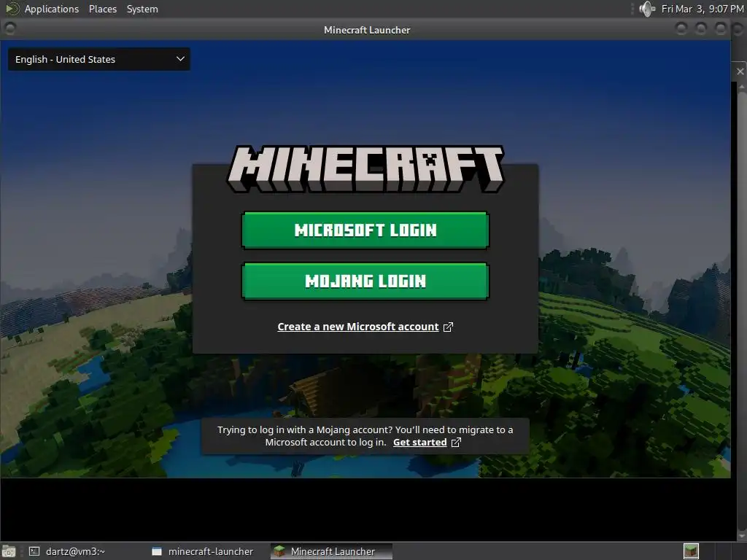Click the window menu button left of the title bar

[9, 29]
